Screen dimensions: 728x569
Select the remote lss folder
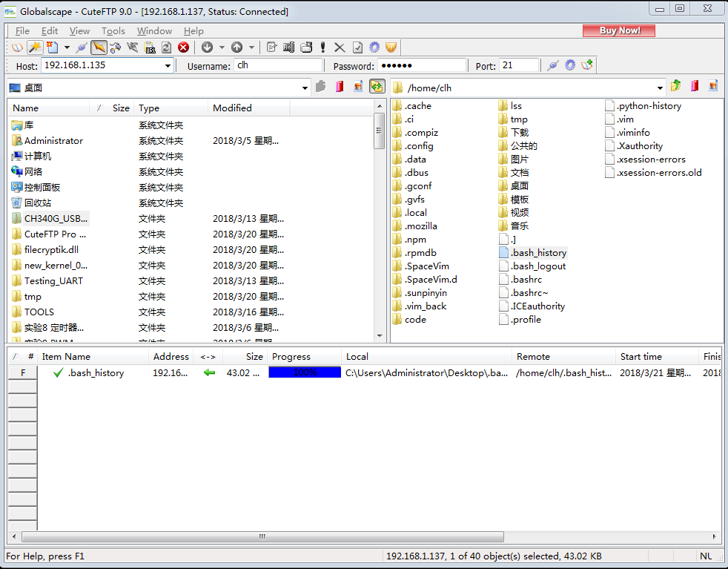tap(510, 106)
